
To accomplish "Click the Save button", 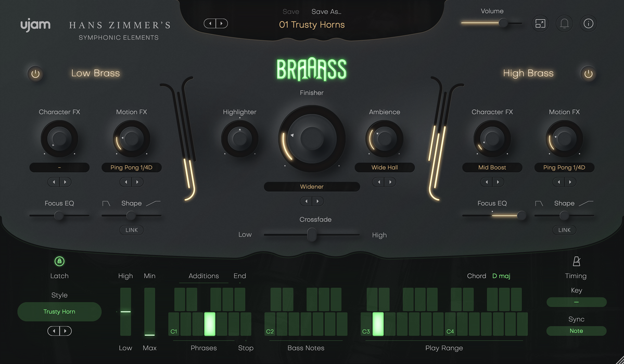I will point(291,12).
